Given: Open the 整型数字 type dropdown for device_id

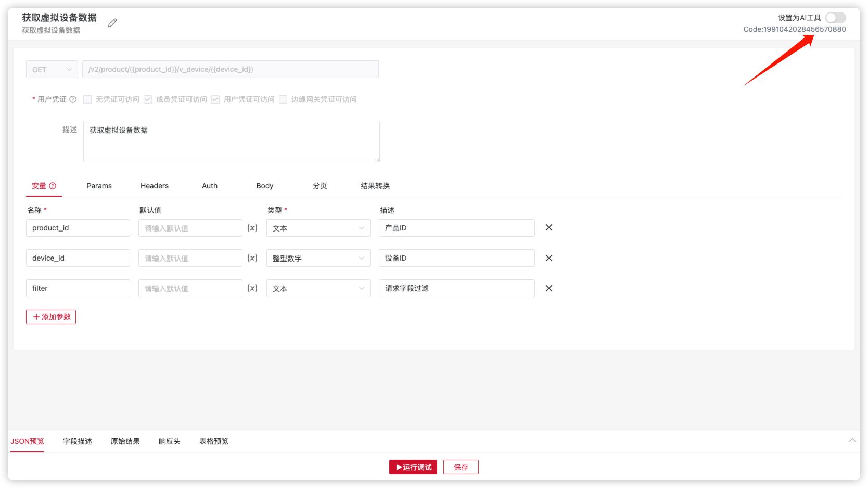Looking at the screenshot, I should coord(318,258).
